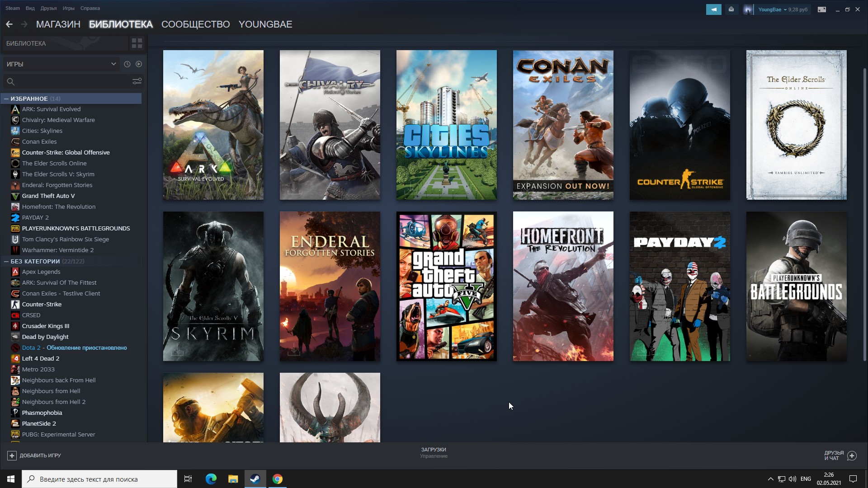Select The Elder Scrolls Online in list
868x488 pixels.
coord(54,164)
